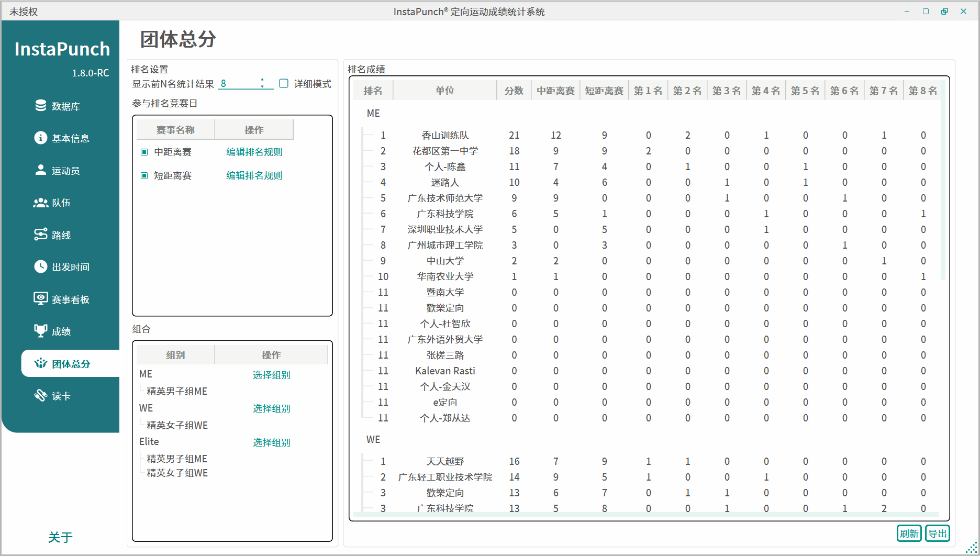980x556 pixels.
Task: Sort results by the 分数 column header
Action: 514,91
